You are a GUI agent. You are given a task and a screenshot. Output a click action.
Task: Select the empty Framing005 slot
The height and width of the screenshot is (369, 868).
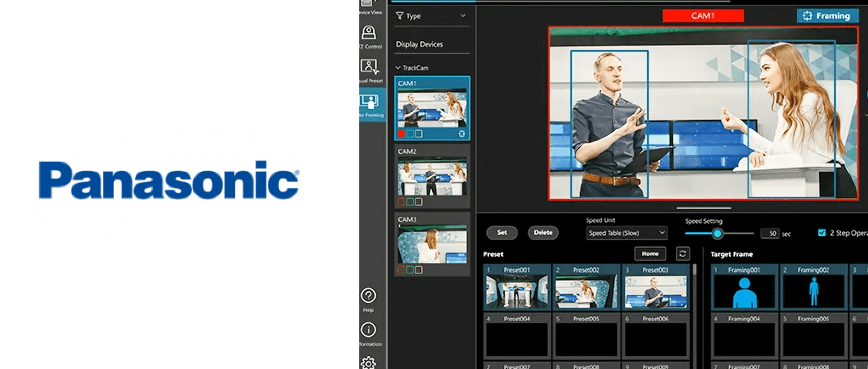click(814, 340)
